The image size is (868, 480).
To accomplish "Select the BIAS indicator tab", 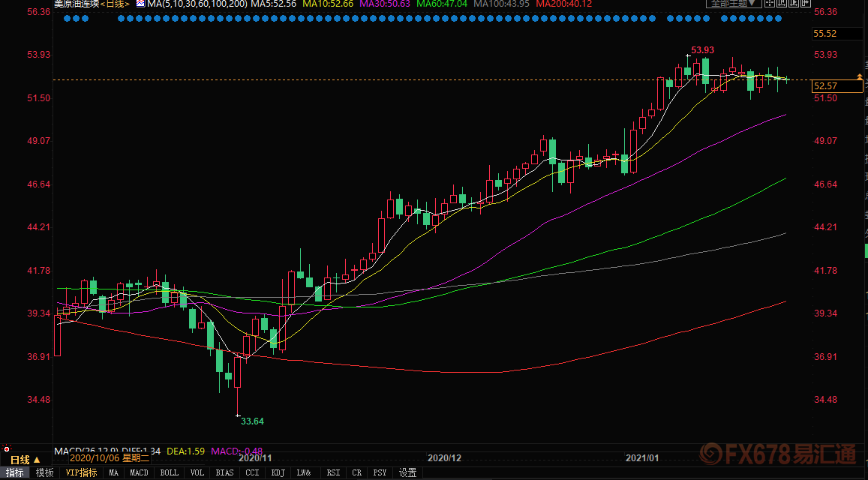I will [x=224, y=472].
